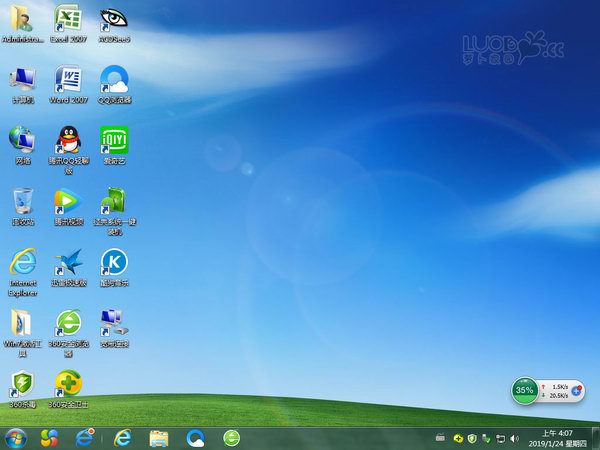
Task: Launch the Tencent Video play-arrow shortcut
Action: (x=68, y=207)
